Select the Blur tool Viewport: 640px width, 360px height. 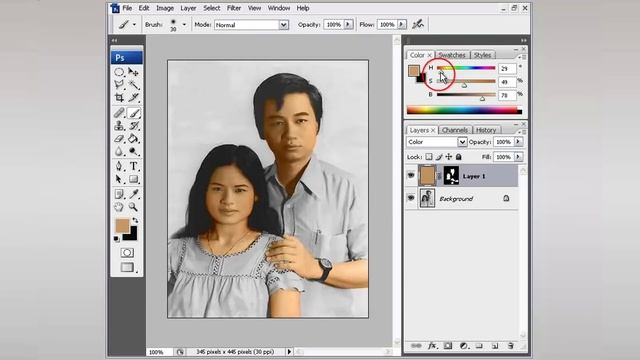tap(119, 152)
